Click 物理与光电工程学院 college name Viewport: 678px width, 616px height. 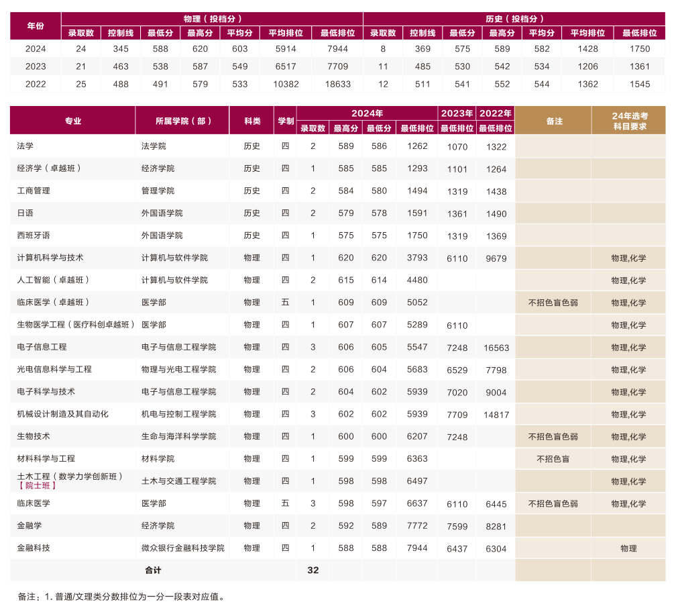click(178, 370)
